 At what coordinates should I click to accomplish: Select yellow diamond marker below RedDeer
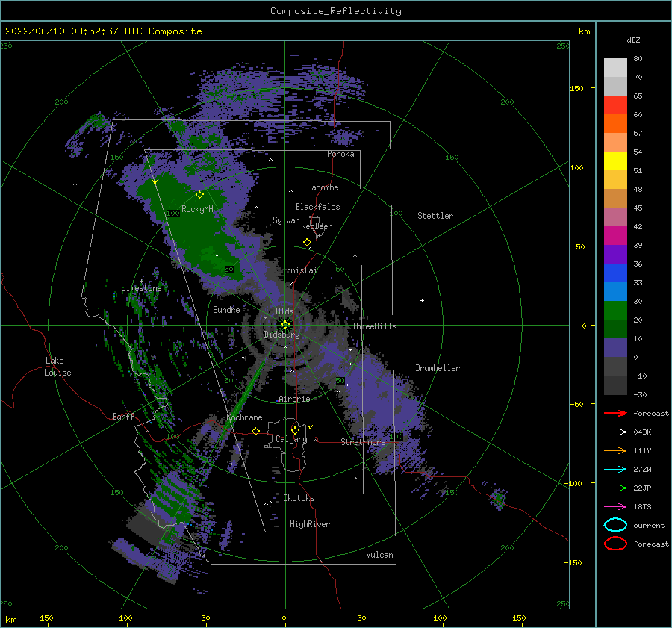tap(307, 243)
